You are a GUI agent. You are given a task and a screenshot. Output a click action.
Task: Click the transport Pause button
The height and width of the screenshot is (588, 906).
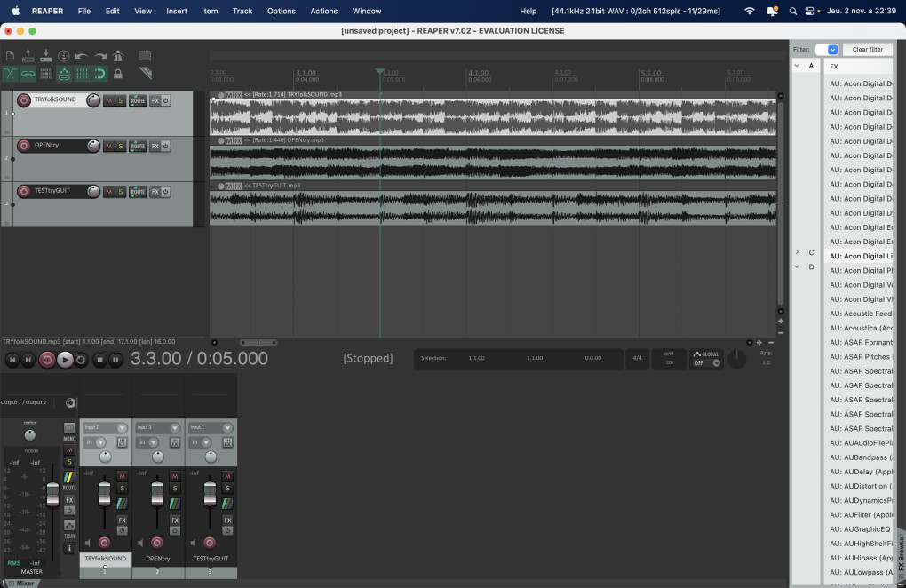pyautogui.click(x=115, y=360)
